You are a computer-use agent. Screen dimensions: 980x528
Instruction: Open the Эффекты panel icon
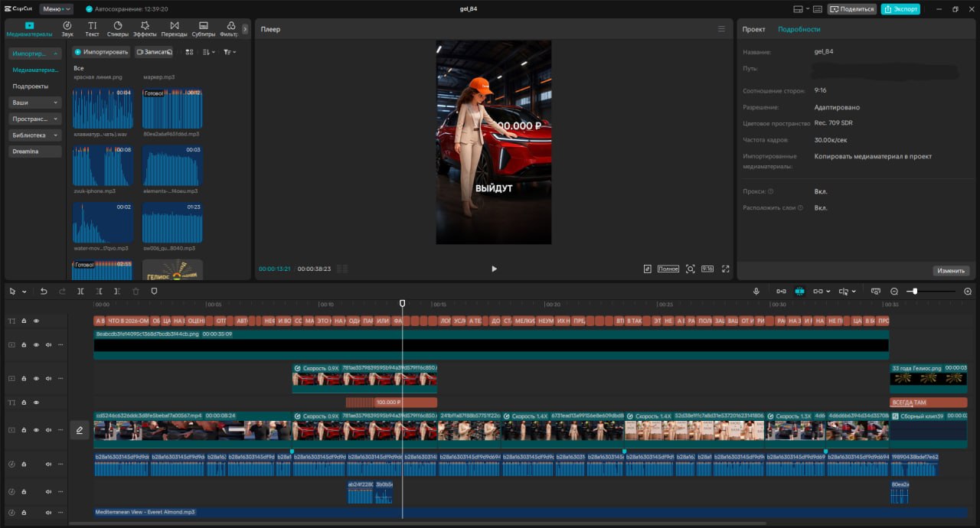pyautogui.click(x=145, y=29)
